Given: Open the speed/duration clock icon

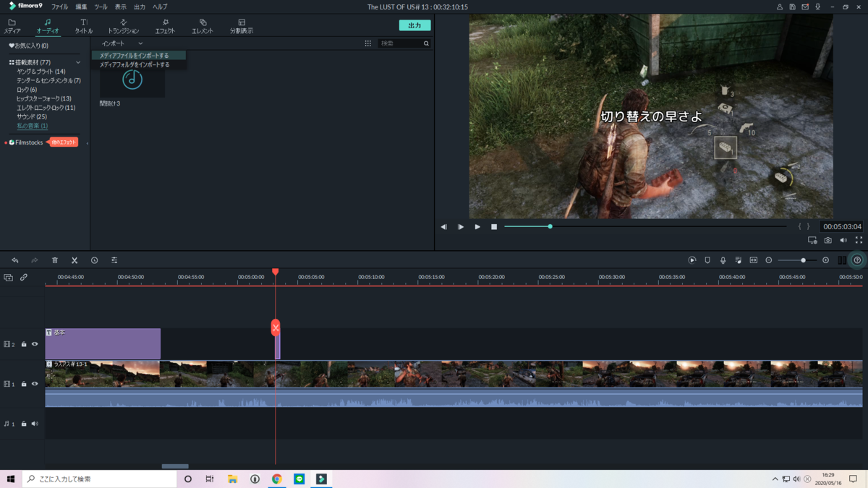Looking at the screenshot, I should [94, 260].
